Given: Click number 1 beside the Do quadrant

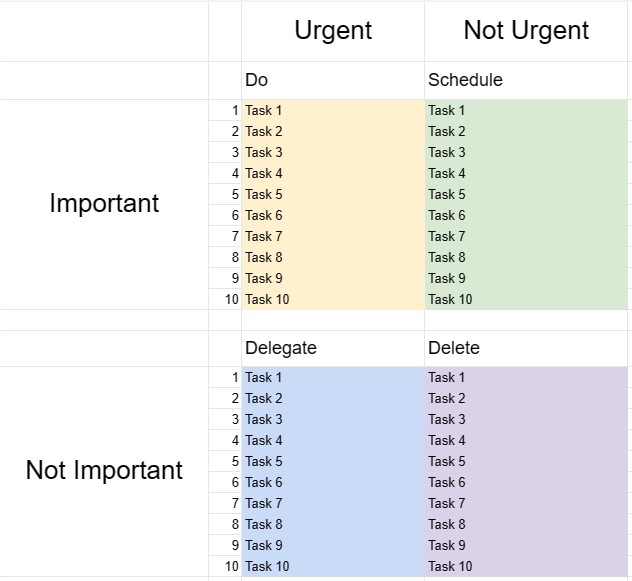Looking at the screenshot, I should [235, 110].
